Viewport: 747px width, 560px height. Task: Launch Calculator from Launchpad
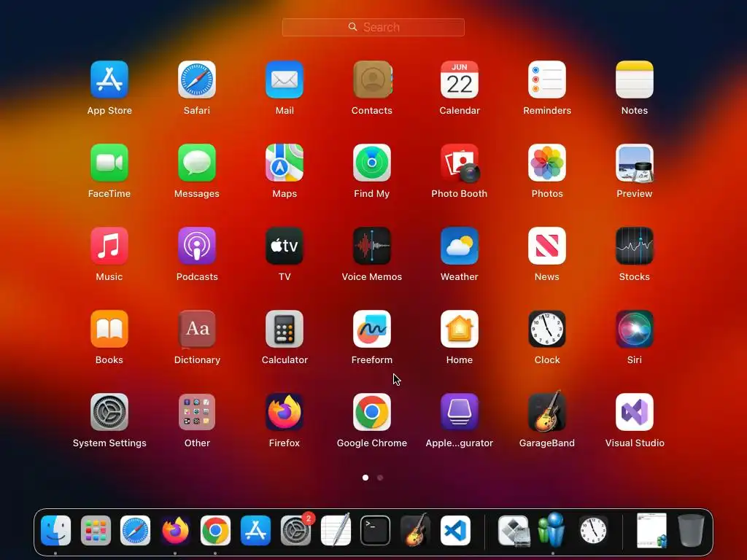tap(285, 329)
